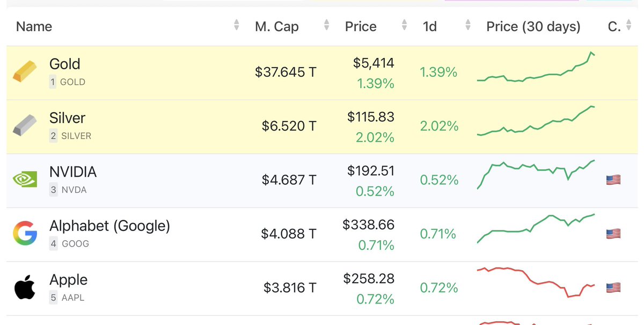Open Apple 30-day red price chart

(x=536, y=282)
